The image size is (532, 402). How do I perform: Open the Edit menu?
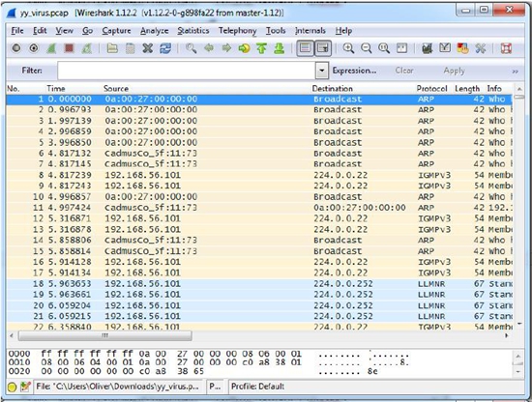[40, 31]
